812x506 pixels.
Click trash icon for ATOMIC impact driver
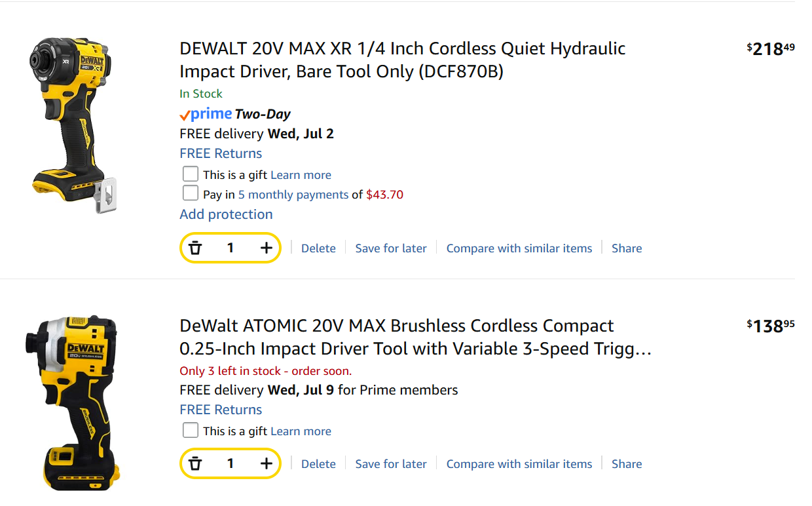coord(195,463)
